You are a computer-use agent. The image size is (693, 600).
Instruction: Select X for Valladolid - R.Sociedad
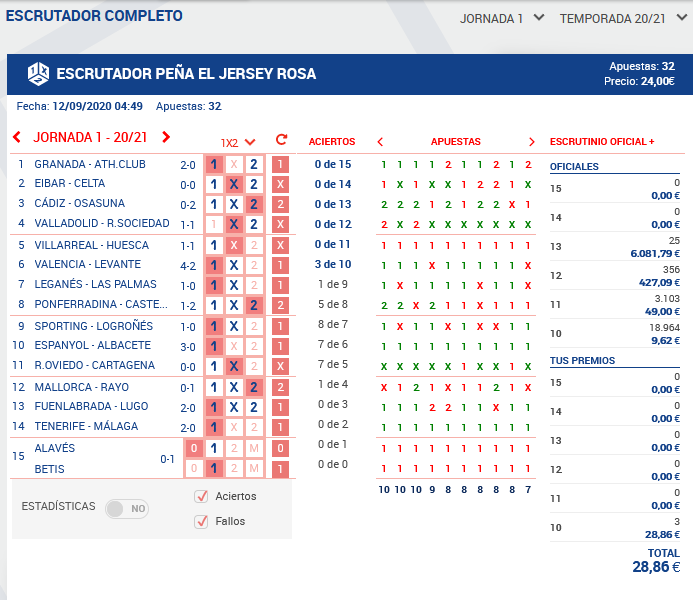coord(234,224)
